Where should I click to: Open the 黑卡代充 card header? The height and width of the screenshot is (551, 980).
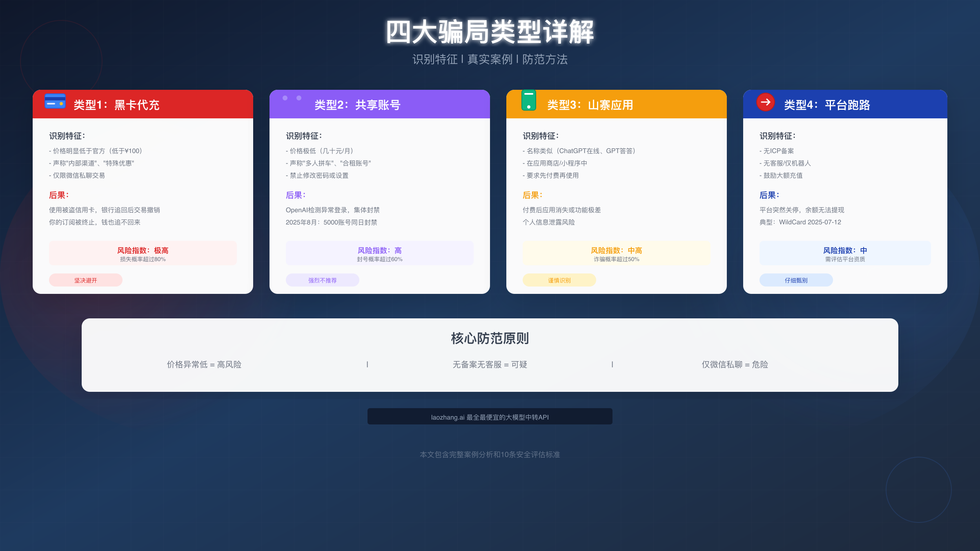(x=143, y=104)
